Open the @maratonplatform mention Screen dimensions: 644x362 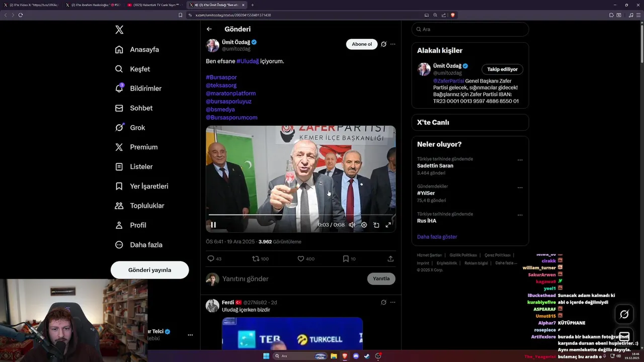tap(231, 94)
